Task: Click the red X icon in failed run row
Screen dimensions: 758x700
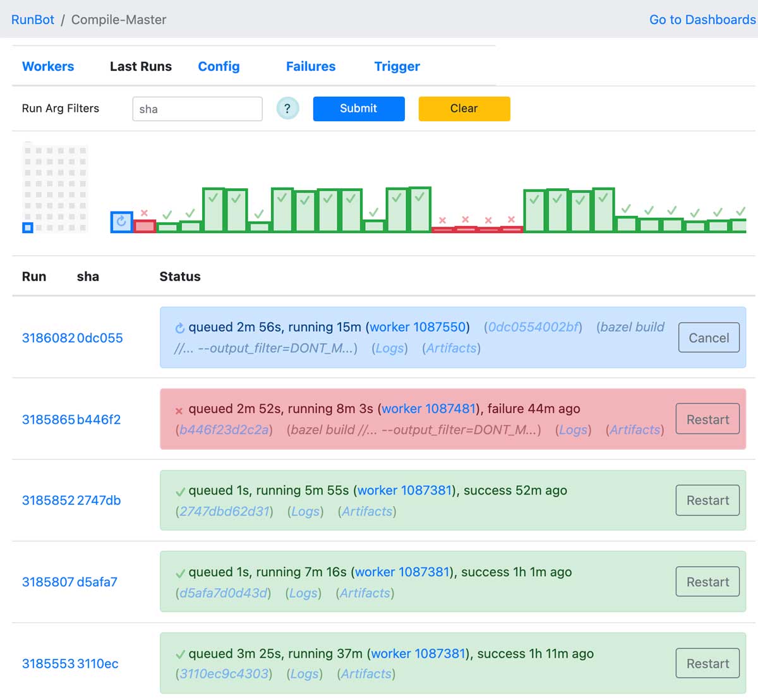Action: (179, 411)
